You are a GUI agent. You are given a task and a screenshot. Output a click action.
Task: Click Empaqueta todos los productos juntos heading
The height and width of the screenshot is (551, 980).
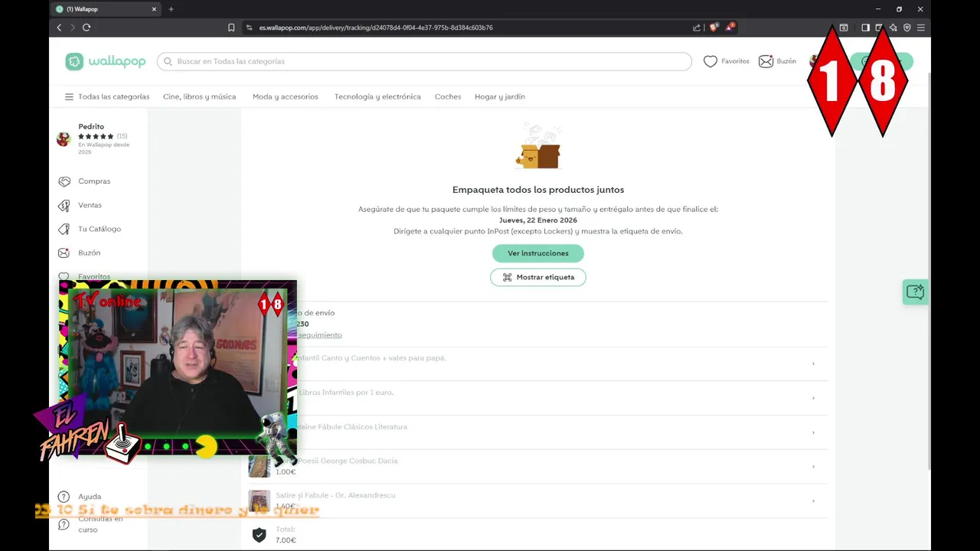pos(538,190)
